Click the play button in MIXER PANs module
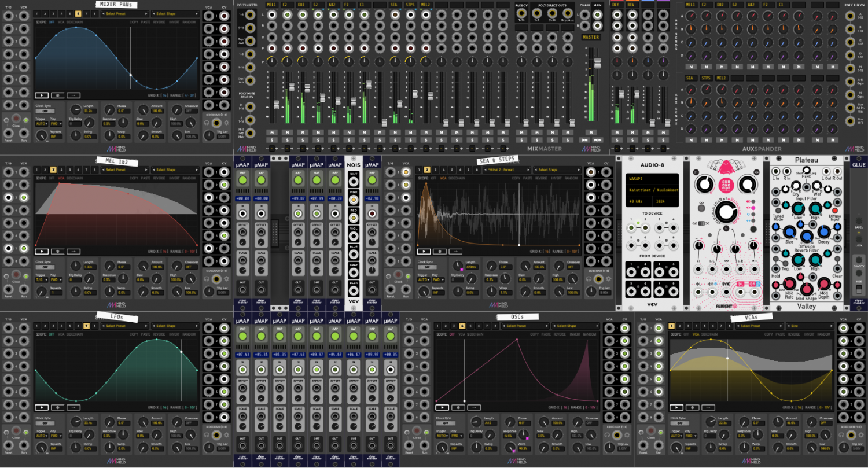The width and height of the screenshot is (868, 468). tap(42, 95)
